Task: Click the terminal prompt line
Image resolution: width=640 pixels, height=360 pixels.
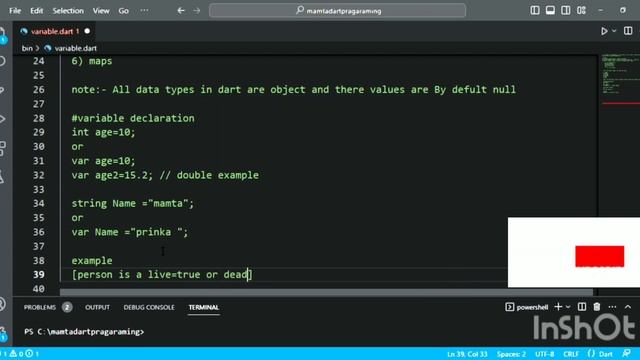Action: (x=84, y=331)
